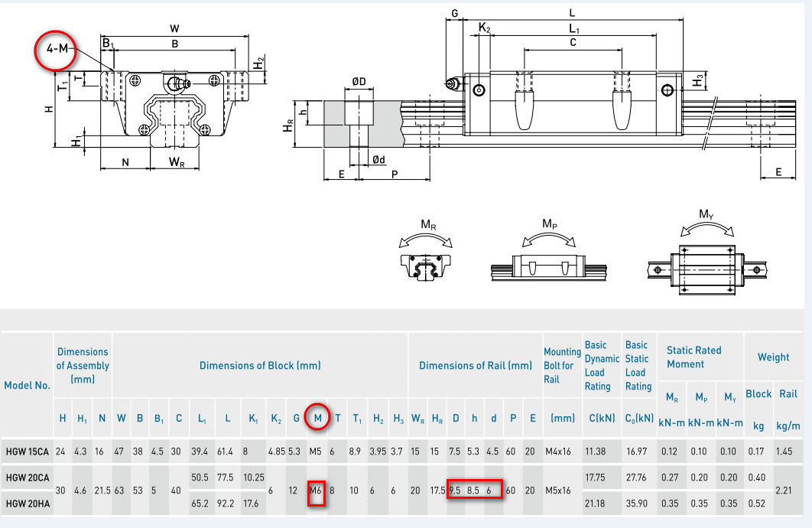
Task: Click the '8.9' T1 value
Action: click(355, 451)
